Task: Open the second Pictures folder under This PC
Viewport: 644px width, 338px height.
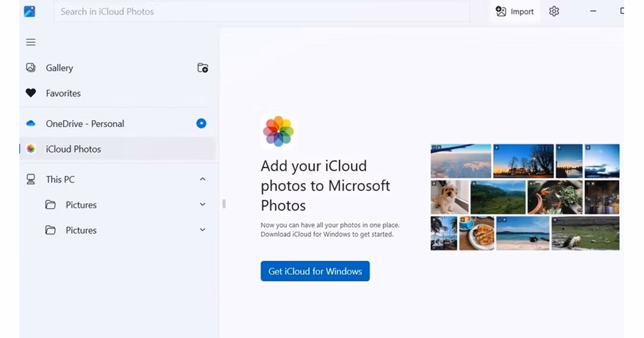Action: 118,230
